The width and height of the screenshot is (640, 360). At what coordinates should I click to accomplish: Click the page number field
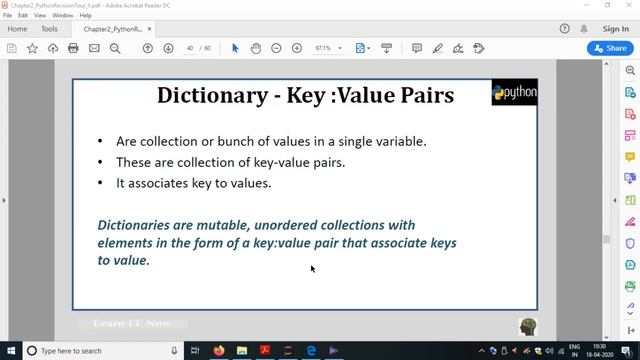pyautogui.click(x=190, y=48)
